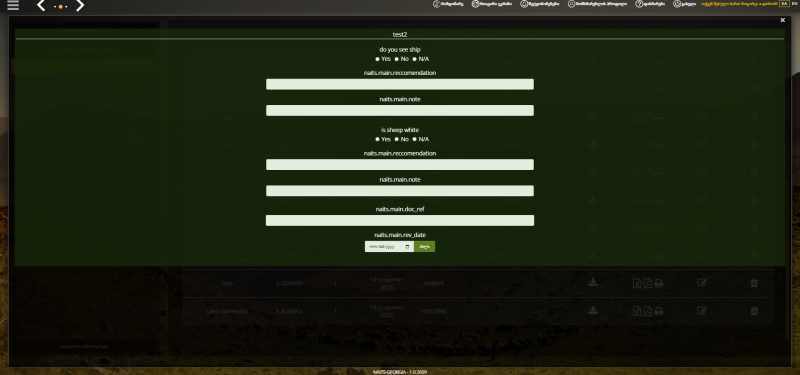
Task: Export Land ownership row to Excel
Action: [x=637, y=311]
